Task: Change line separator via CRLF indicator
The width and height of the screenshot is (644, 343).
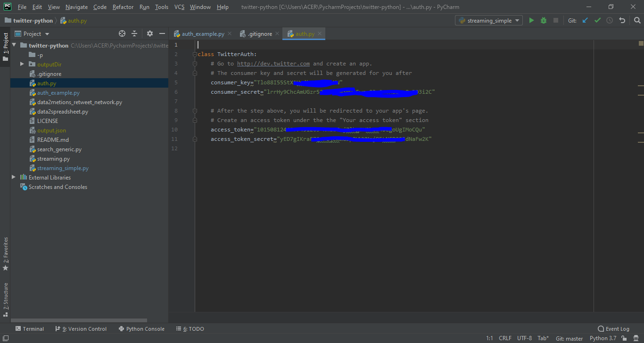Action: point(505,338)
